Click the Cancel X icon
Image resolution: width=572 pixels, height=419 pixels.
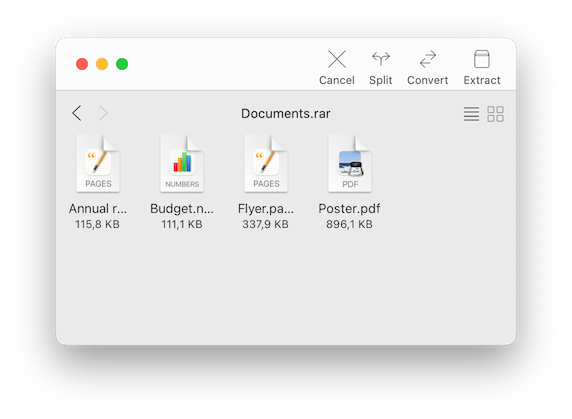coord(337,59)
